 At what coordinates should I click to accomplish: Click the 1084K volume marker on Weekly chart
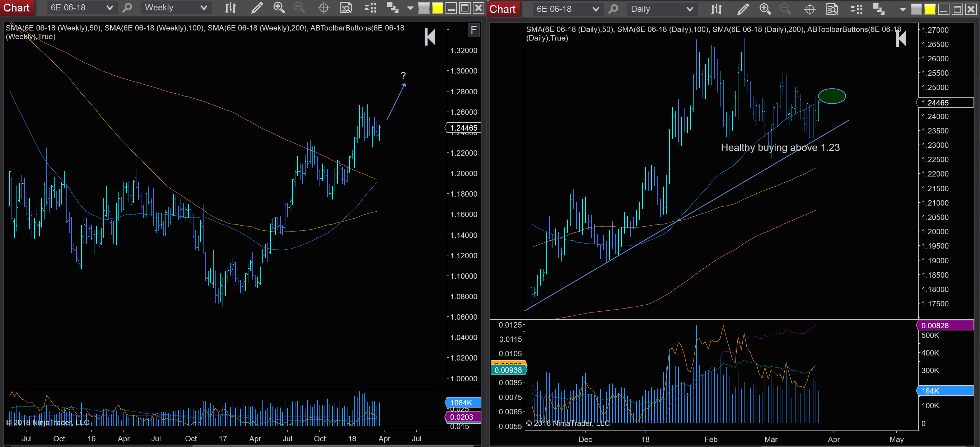point(463,403)
